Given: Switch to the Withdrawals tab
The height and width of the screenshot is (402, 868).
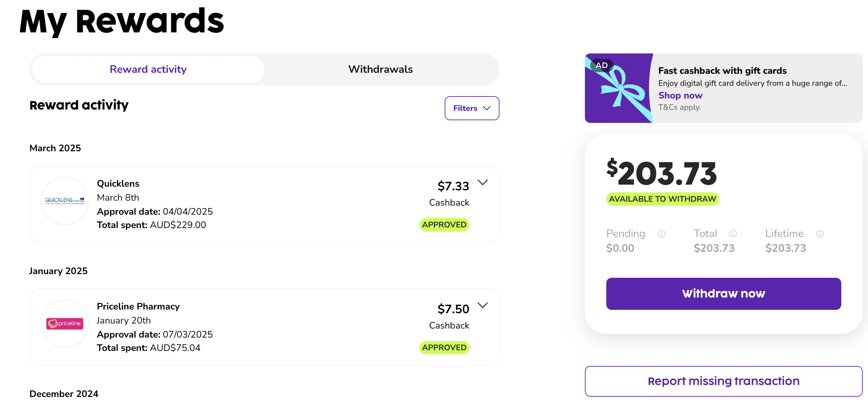Looking at the screenshot, I should point(380,69).
